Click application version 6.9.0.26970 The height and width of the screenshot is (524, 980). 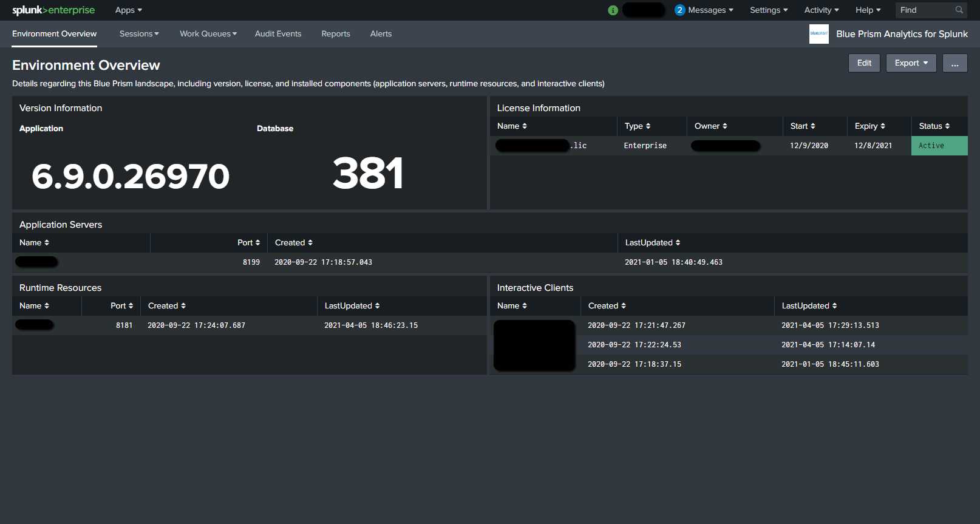131,176
